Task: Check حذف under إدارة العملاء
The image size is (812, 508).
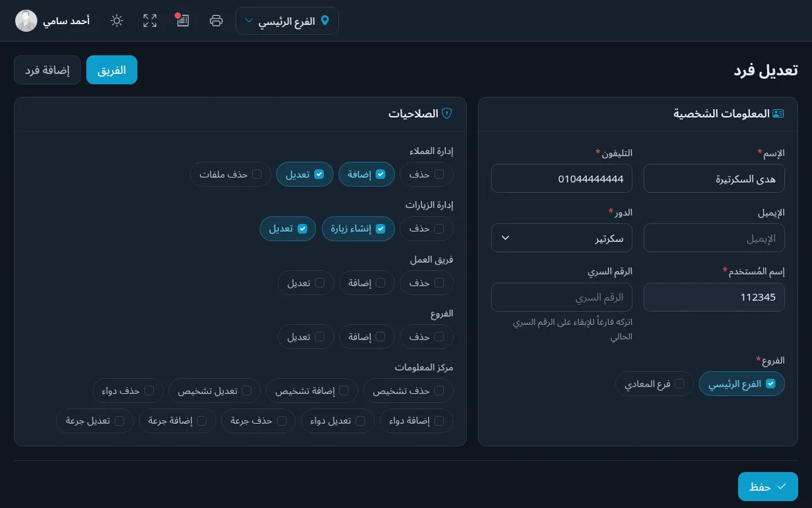Action: 439,174
